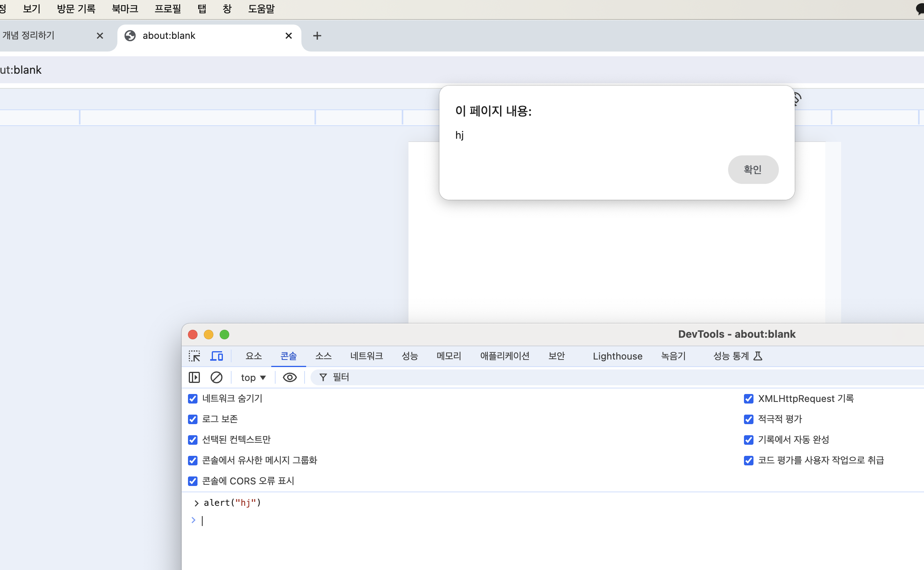Image resolution: width=924 pixels, height=570 pixels.
Task: Open the top context dropdown
Action: coord(253,377)
